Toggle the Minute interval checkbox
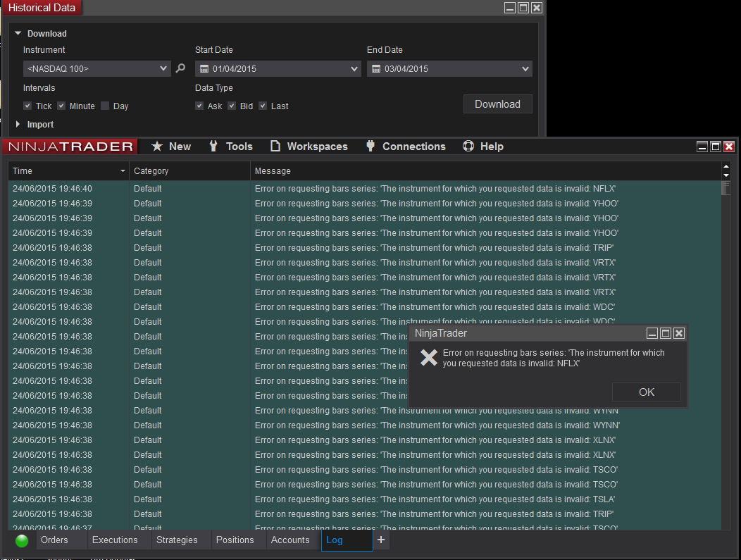Screen dimensions: 741x560 tap(61, 106)
